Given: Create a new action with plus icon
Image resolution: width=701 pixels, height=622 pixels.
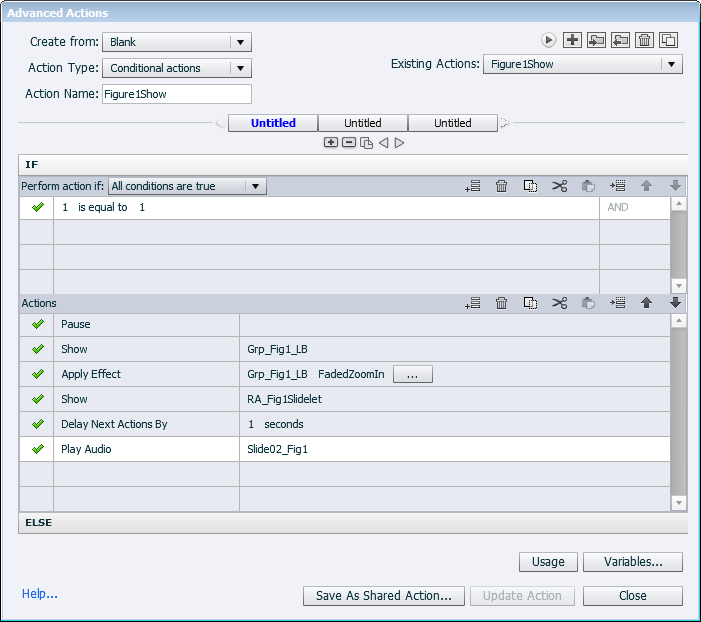Looking at the screenshot, I should click(x=572, y=40).
